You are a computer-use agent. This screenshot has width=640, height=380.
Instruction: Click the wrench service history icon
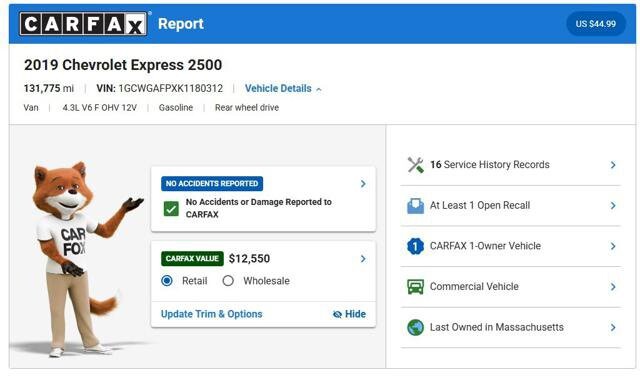pos(416,165)
